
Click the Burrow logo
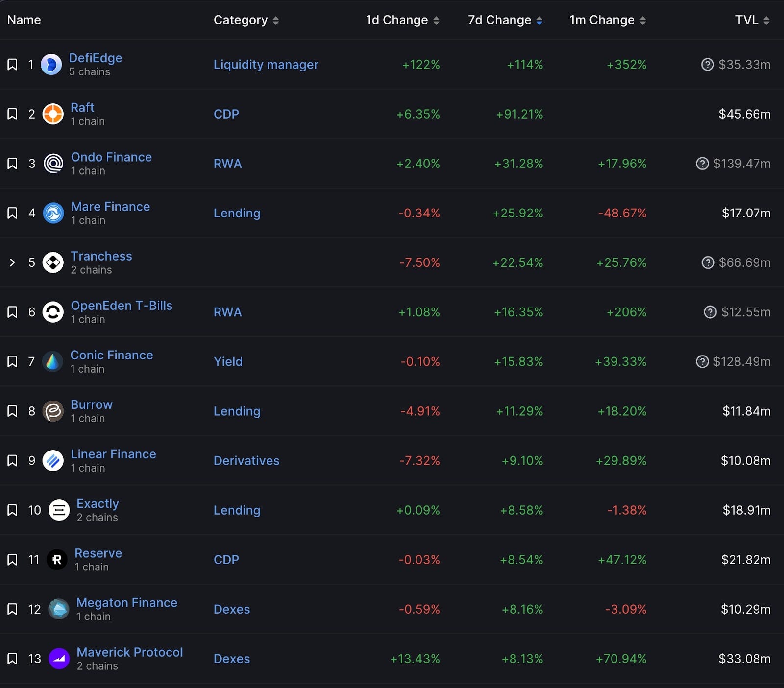(x=53, y=411)
